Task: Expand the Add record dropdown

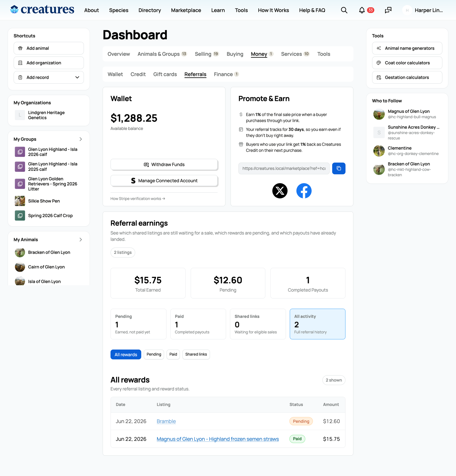Action: tap(49, 77)
